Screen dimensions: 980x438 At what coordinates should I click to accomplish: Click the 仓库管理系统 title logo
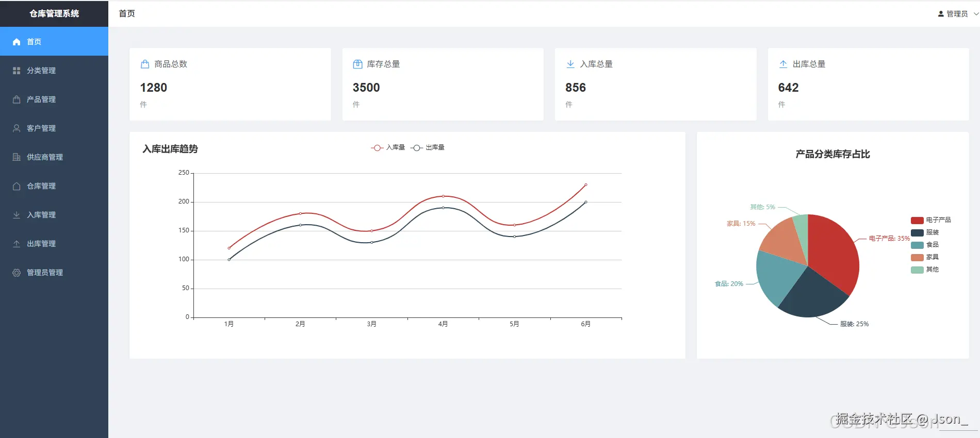(54, 13)
